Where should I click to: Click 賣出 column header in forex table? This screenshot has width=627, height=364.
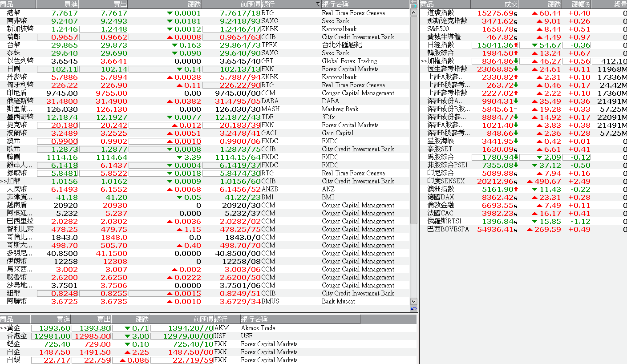pos(104,4)
